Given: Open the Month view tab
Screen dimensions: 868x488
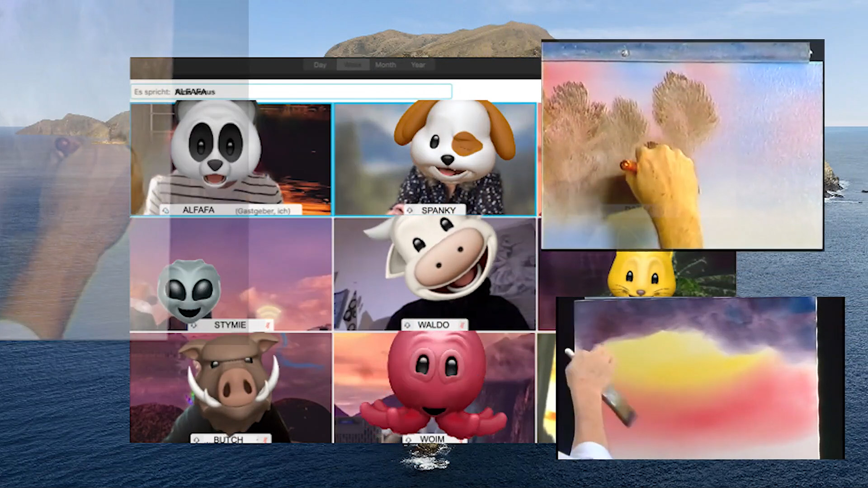Looking at the screenshot, I should [385, 65].
